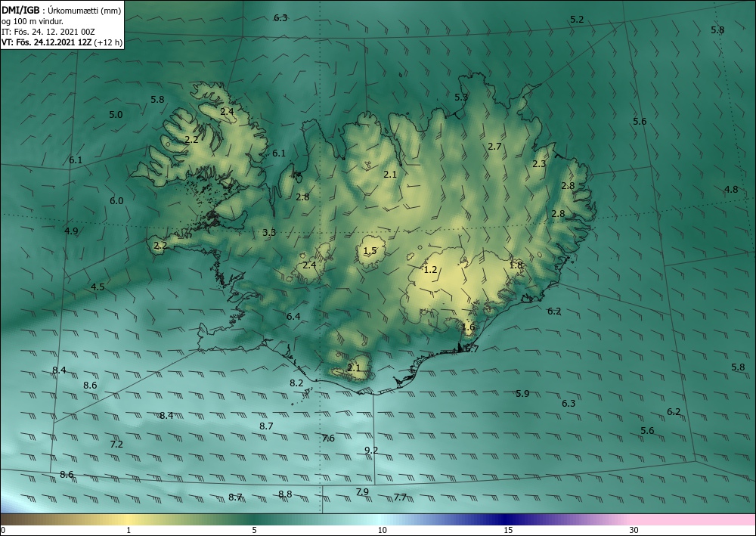Click the 5.3 value label

pos(461,98)
